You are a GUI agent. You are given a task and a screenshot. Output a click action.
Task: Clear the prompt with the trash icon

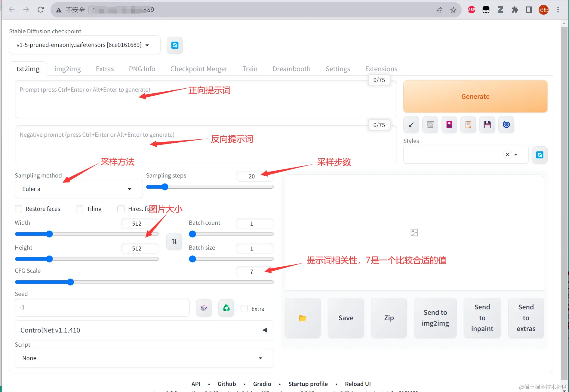point(430,124)
